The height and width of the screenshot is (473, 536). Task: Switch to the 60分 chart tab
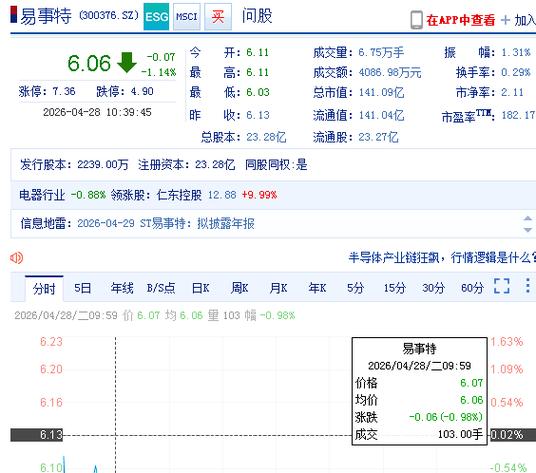[x=472, y=288]
